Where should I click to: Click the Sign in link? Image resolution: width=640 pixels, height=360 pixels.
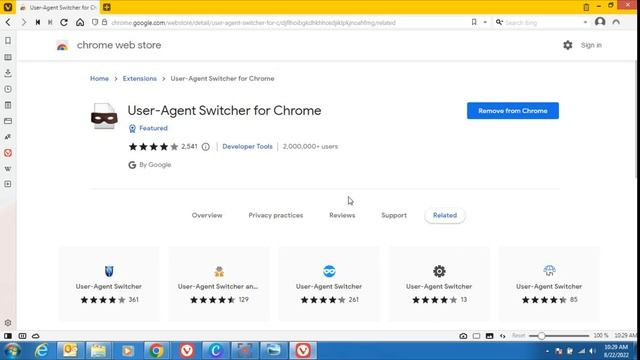[x=591, y=45]
